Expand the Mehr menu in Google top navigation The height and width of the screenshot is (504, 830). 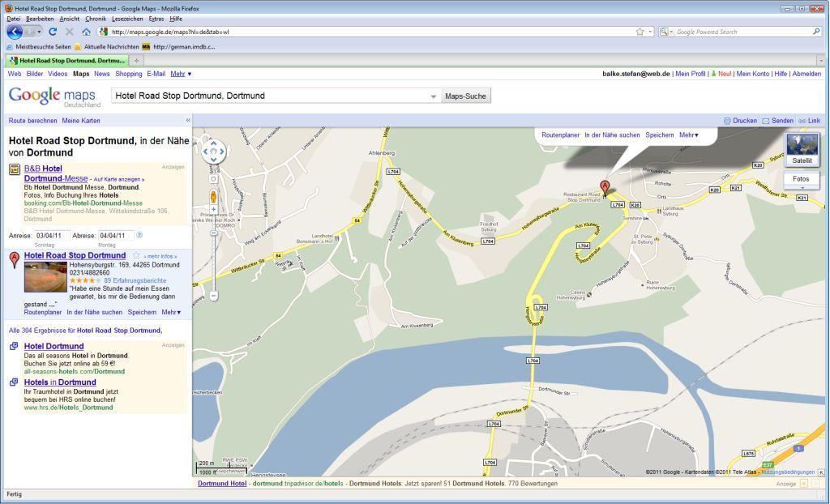181,74
